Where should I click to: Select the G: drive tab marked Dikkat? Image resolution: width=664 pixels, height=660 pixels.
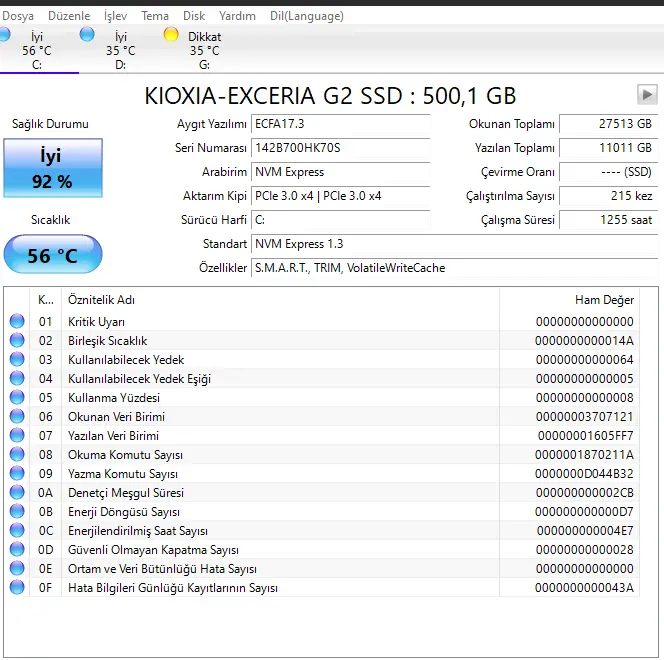pos(205,50)
